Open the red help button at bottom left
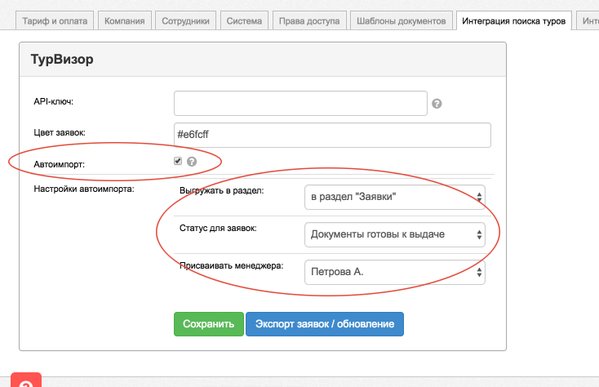Viewport: 599px width, 387px height. point(26,381)
